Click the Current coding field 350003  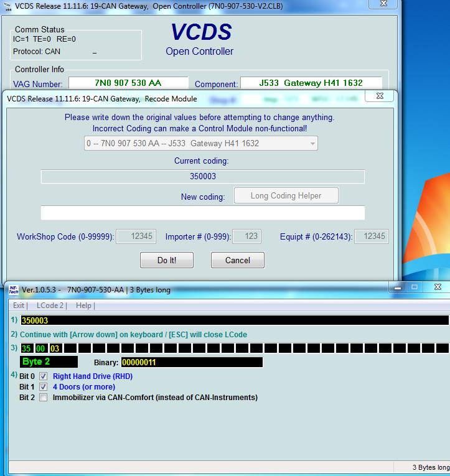click(x=203, y=176)
